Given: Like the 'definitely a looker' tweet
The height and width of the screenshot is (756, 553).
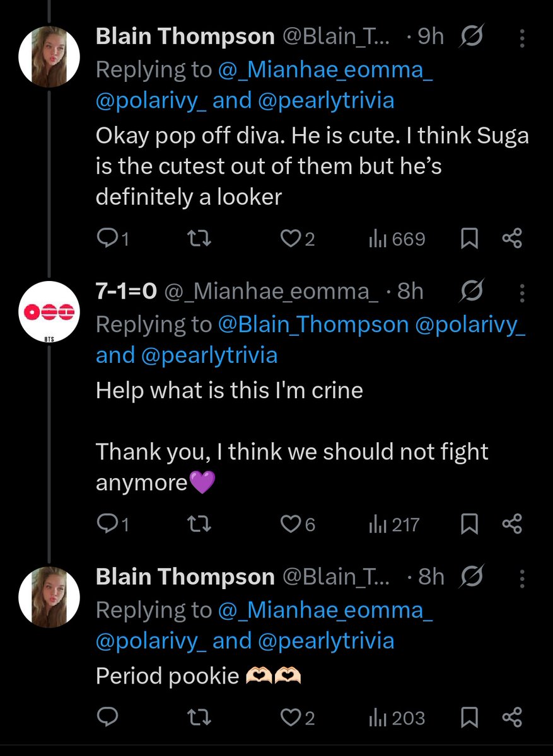Looking at the screenshot, I should [x=298, y=239].
